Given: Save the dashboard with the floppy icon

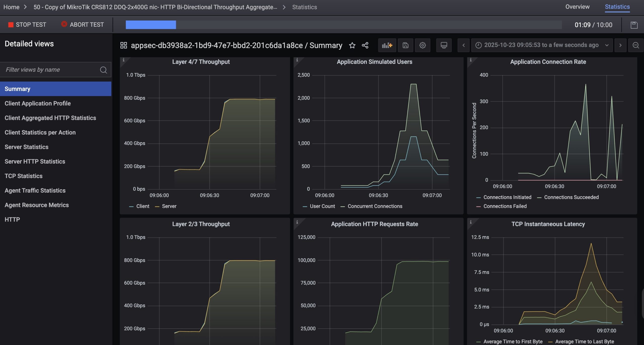Looking at the screenshot, I should click(x=405, y=45).
